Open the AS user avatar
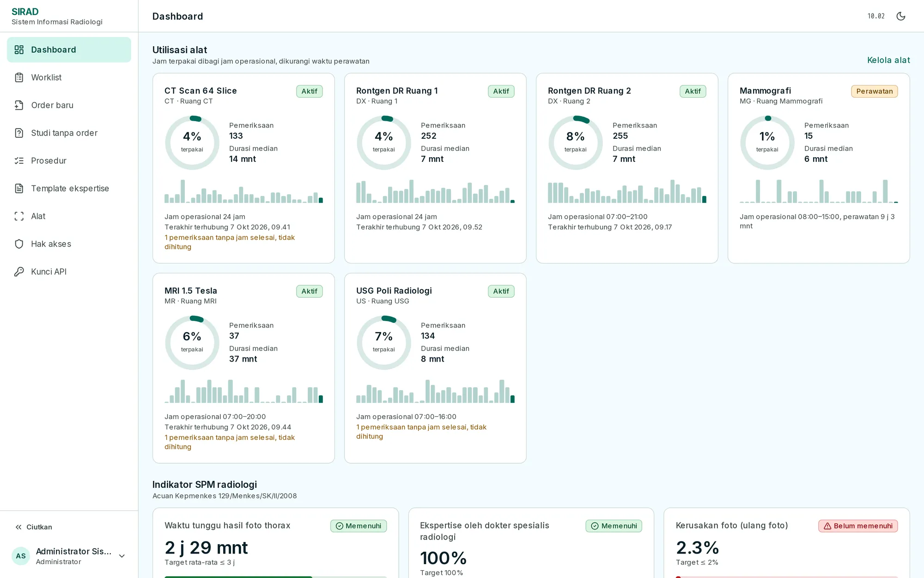 tap(21, 556)
